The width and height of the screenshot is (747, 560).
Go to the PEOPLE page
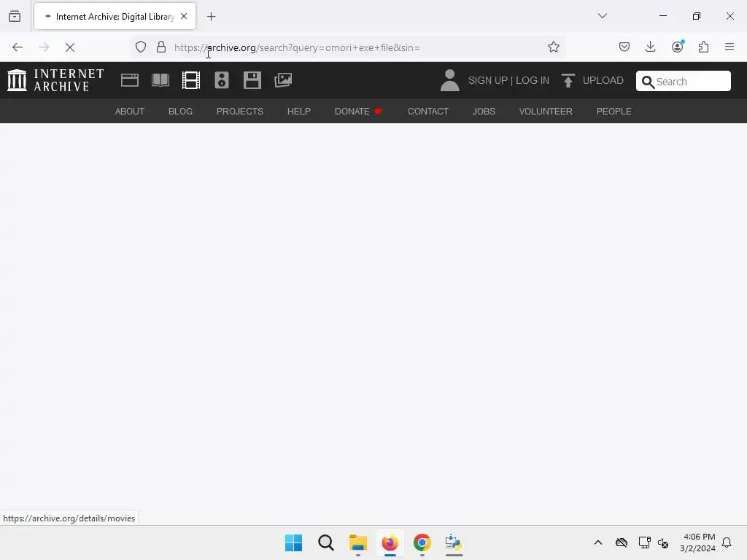pyautogui.click(x=614, y=112)
